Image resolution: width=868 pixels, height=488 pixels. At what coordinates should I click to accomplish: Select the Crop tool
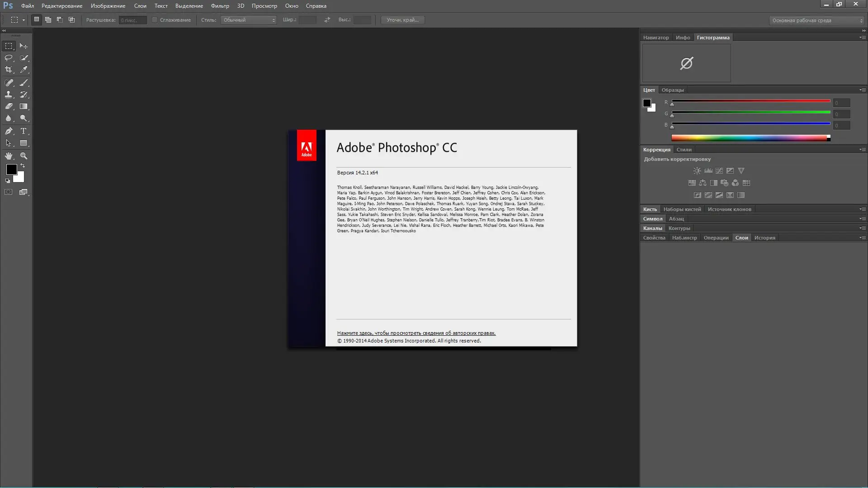(9, 70)
